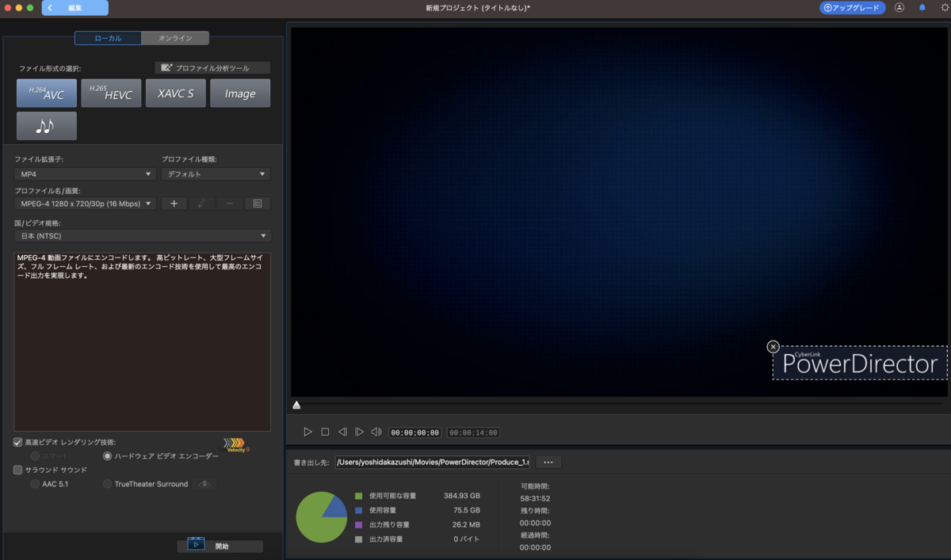Toggle 高速ビデオ レンダリング技術 checkbox

click(x=18, y=442)
